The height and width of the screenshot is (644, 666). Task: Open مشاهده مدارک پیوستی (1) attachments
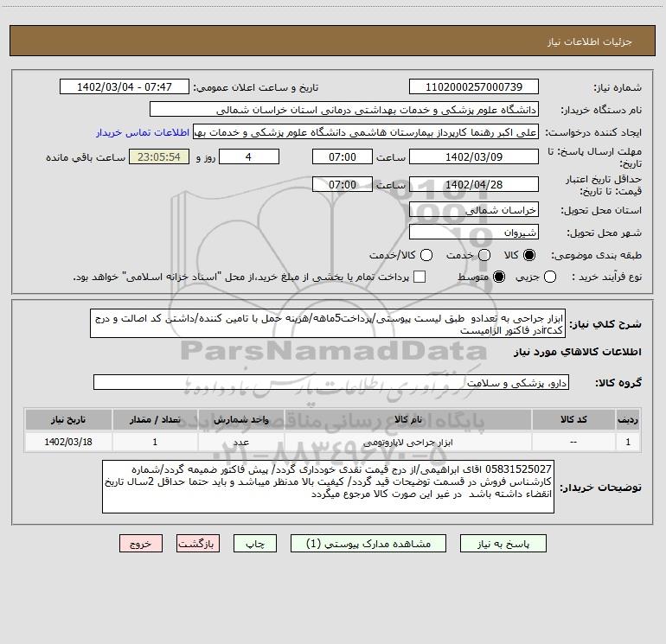[368, 544]
